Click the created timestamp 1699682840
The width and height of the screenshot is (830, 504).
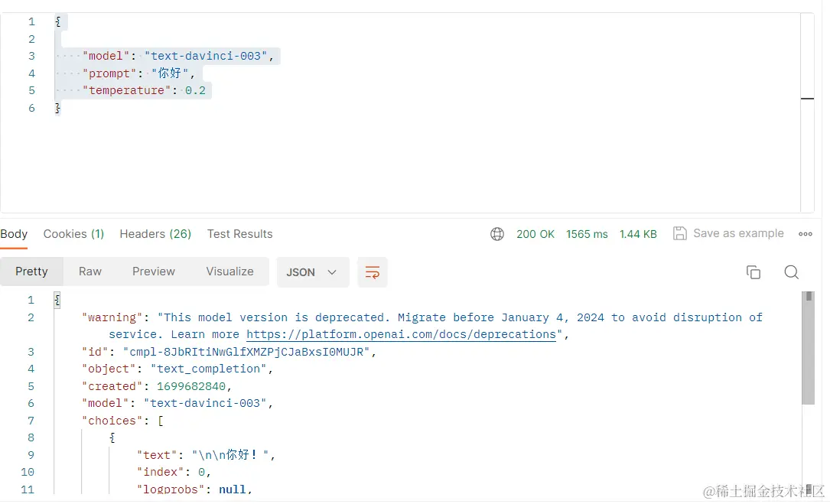(x=191, y=386)
